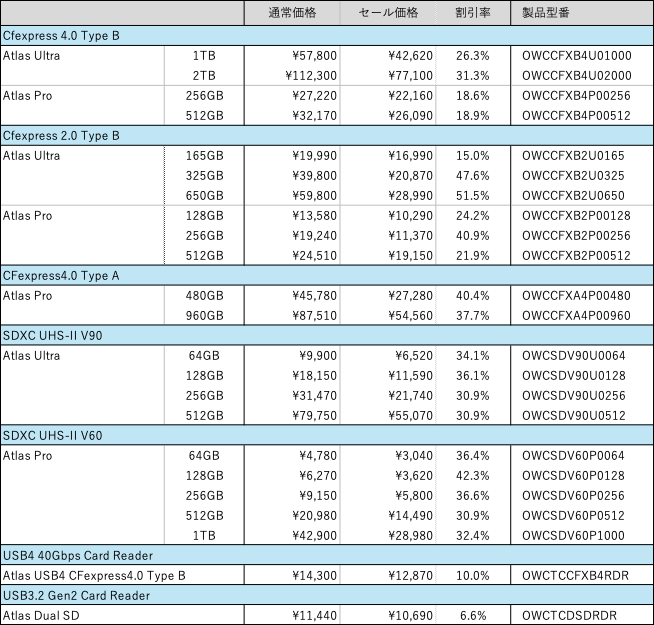Click model number OWCCFXB4U01000
Viewport: 654px width, 625px height.
[x=576, y=56]
